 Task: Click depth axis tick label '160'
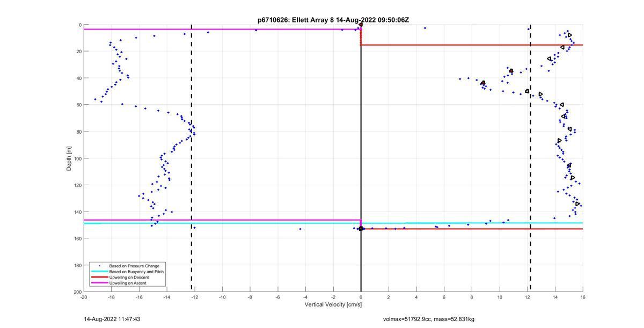pos(78,238)
